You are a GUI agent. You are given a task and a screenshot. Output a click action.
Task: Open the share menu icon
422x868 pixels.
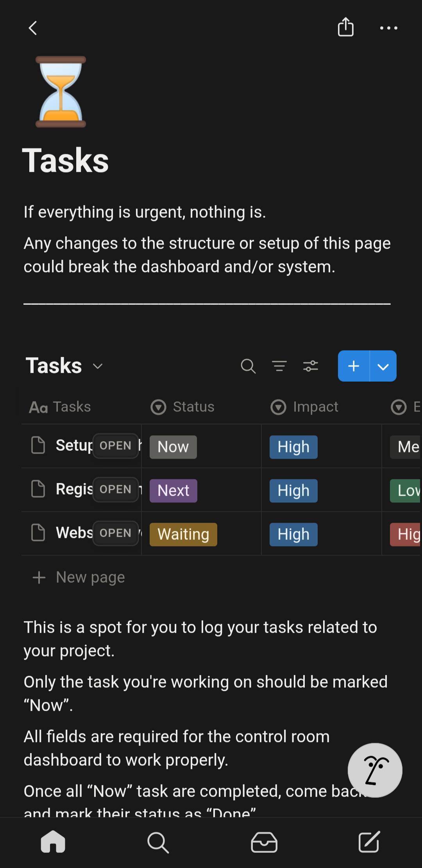point(345,27)
